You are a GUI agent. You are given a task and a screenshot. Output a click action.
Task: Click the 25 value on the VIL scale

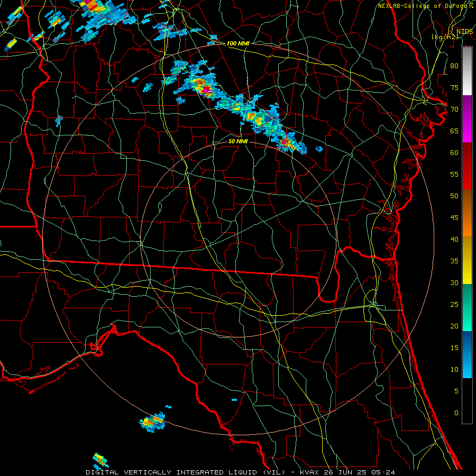pyautogui.click(x=454, y=304)
